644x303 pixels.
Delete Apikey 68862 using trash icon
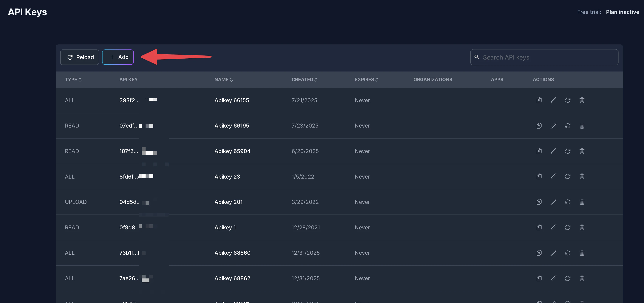click(x=582, y=278)
